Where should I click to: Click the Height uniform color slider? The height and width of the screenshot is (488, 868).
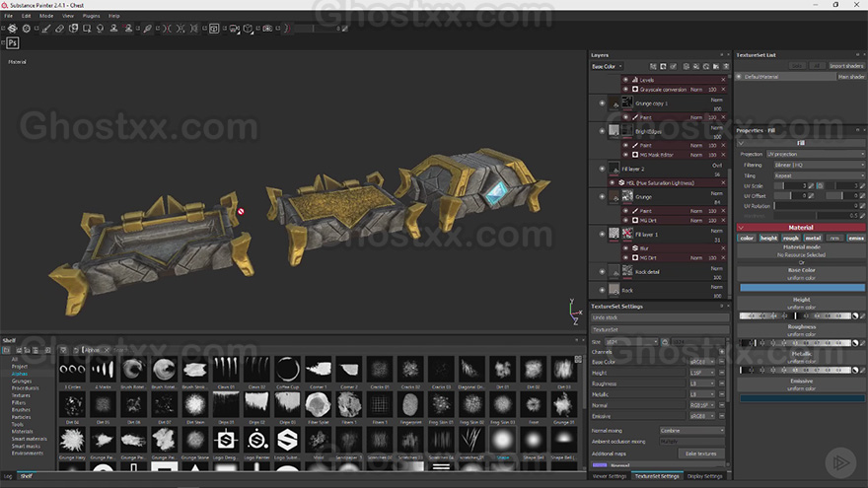(795, 315)
